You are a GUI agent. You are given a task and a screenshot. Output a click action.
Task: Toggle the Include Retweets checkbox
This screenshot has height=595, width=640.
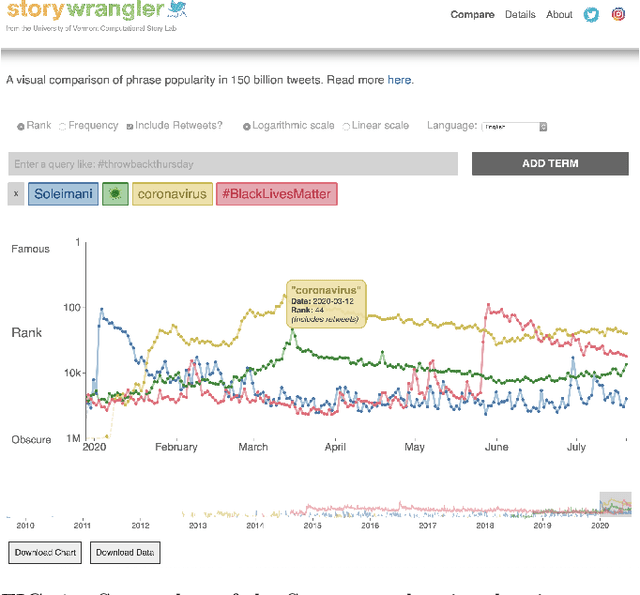tap(129, 126)
